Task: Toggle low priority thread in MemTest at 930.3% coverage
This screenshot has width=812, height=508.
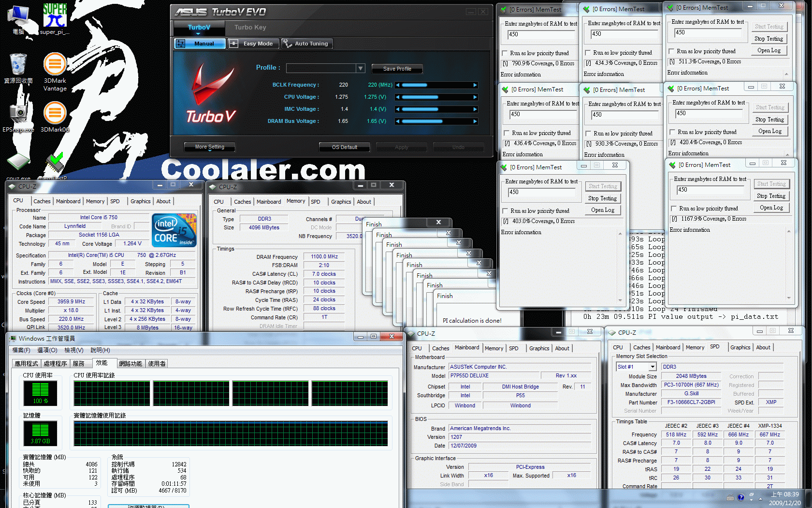Action: [588, 134]
